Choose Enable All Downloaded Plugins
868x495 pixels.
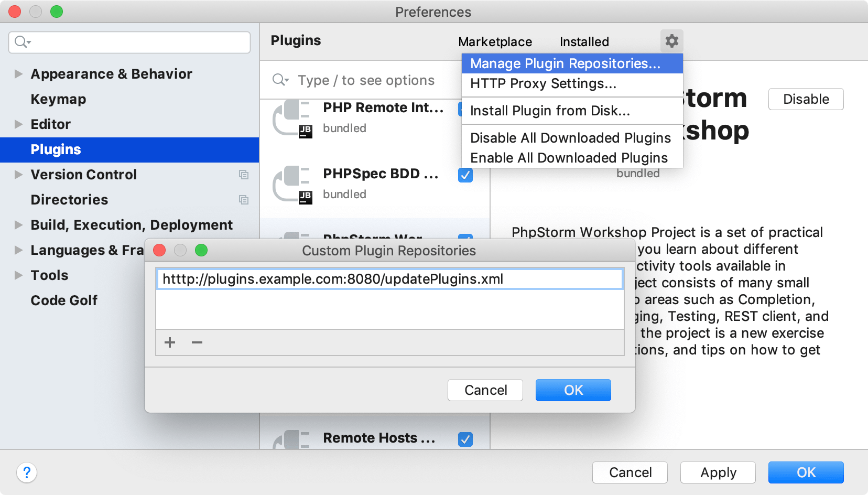(572, 158)
